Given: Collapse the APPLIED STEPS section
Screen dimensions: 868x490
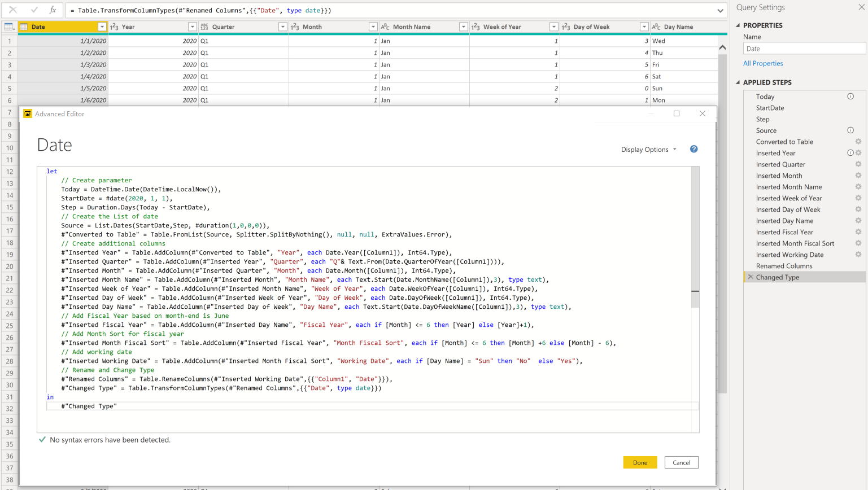Looking at the screenshot, I should tap(738, 82).
